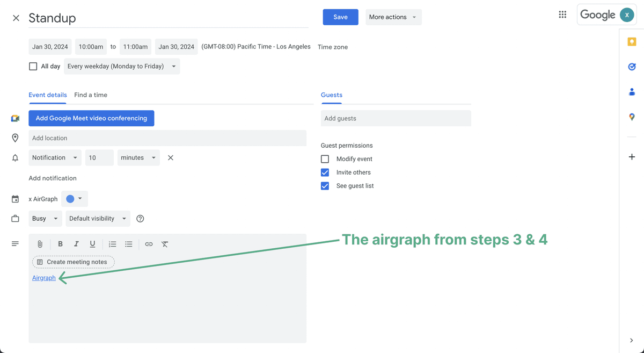The image size is (644, 353).
Task: Open the Google apps grid
Action: click(x=562, y=15)
